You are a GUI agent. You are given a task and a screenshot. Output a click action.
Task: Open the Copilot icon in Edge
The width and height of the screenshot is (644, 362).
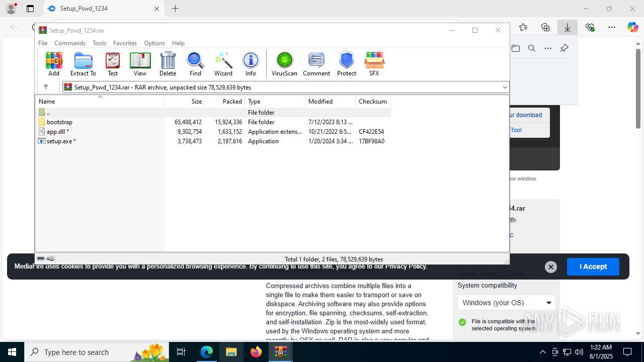633,27
